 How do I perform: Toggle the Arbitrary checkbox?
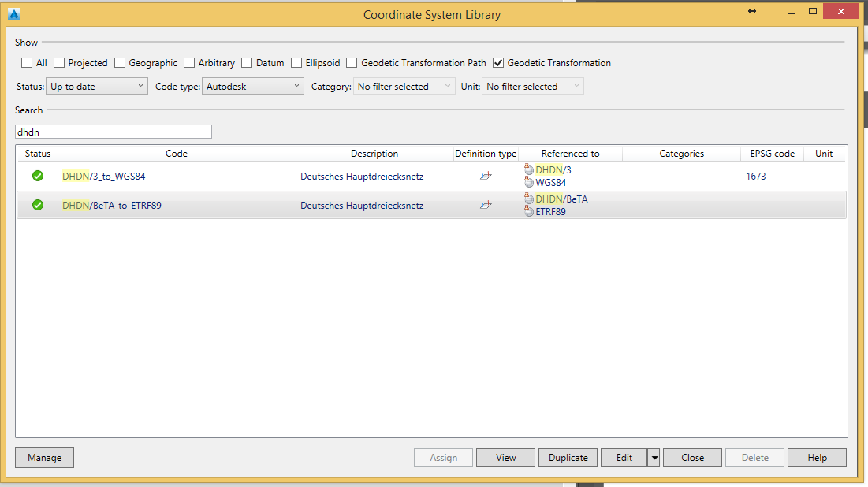tap(189, 62)
